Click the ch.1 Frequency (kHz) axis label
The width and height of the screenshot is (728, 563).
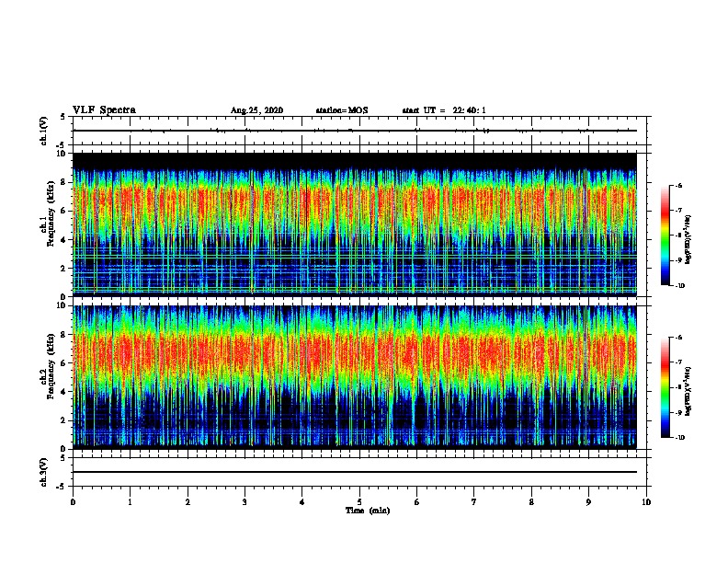click(47, 213)
